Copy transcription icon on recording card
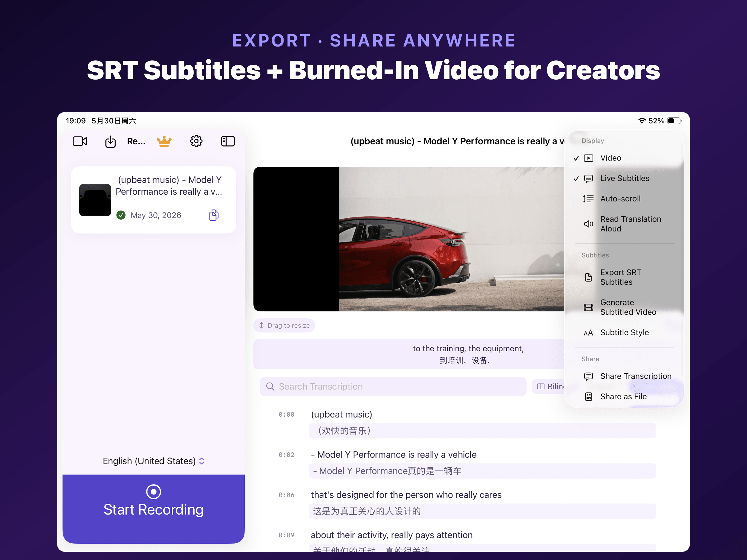Screen dimensions: 747x560 214,215
